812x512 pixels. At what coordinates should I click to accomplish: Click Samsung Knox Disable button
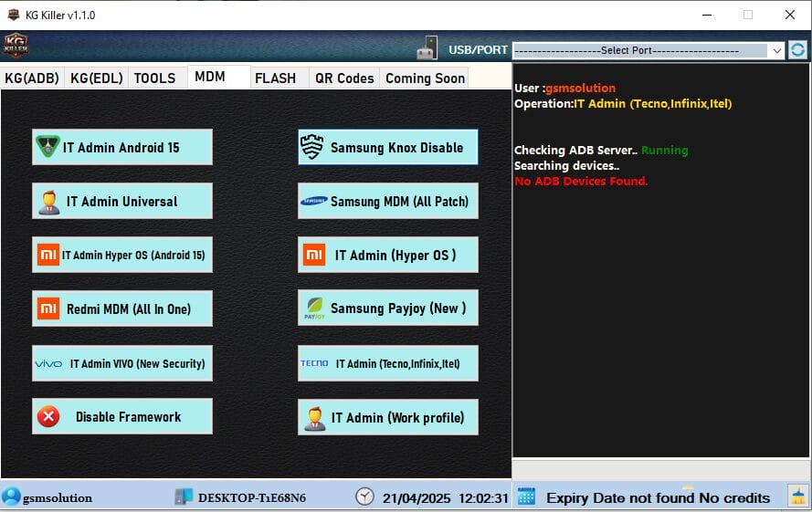coord(387,147)
